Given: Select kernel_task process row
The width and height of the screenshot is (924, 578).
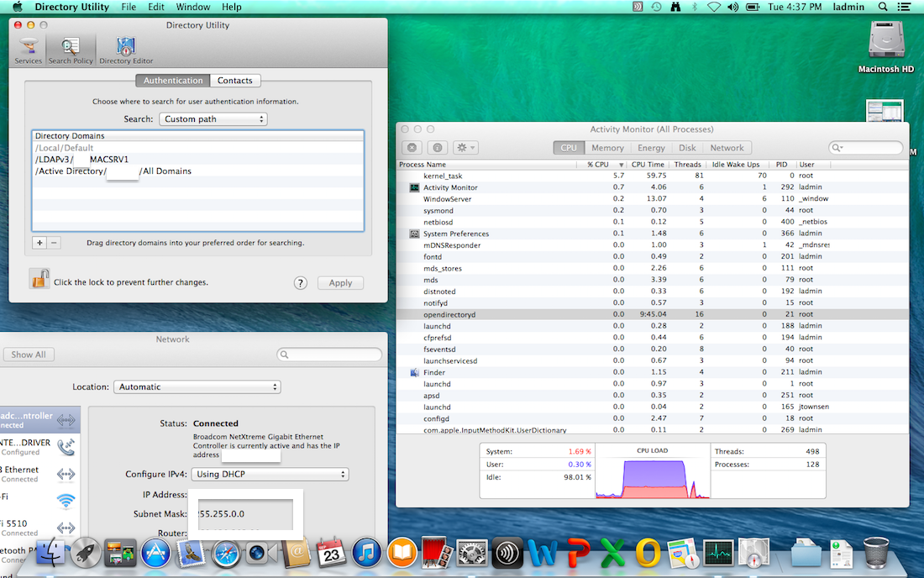Looking at the screenshot, I should (653, 176).
